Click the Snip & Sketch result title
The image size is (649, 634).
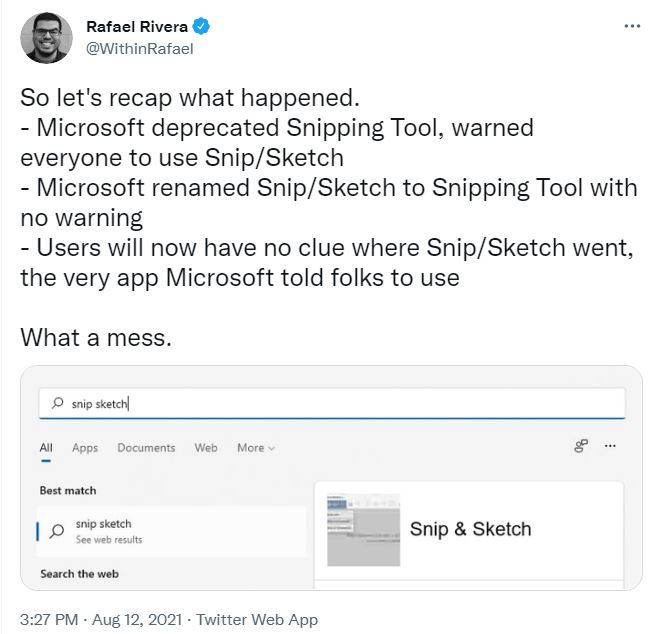tap(471, 529)
